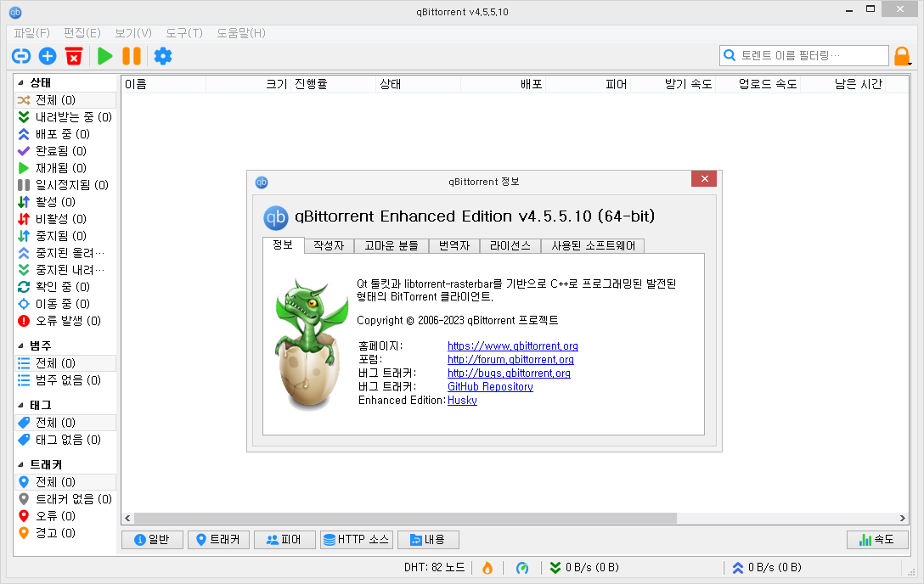Open the bugs.qbittorrent.org link
This screenshot has width=924, height=584.
pyautogui.click(x=510, y=373)
